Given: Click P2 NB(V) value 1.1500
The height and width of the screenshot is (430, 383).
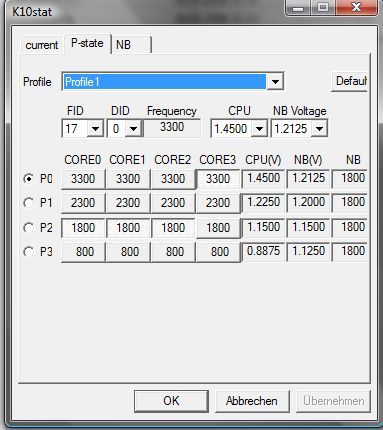Looking at the screenshot, I should (x=308, y=227).
